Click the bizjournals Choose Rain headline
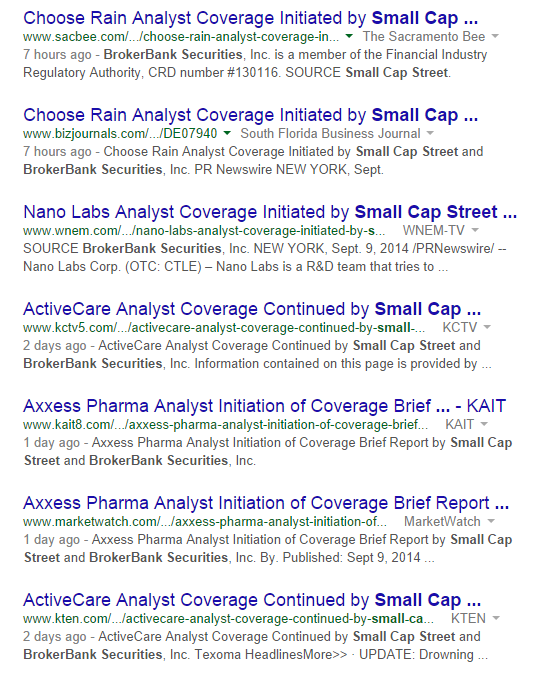The image size is (535, 678). point(250,115)
